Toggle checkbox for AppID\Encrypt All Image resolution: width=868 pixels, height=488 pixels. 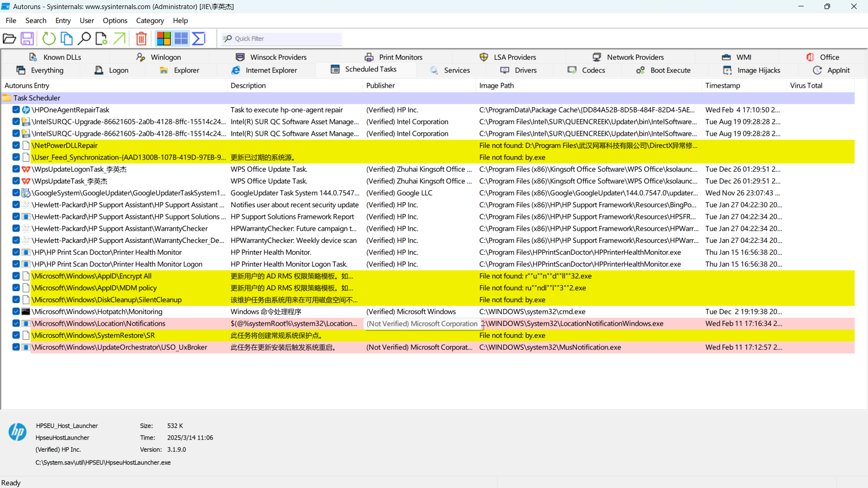[x=16, y=276]
